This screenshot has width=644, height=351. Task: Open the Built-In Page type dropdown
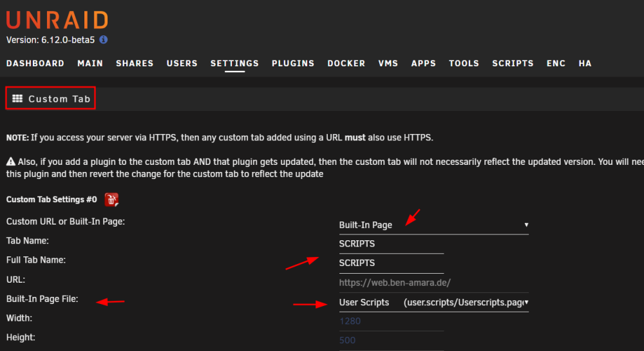(x=433, y=225)
